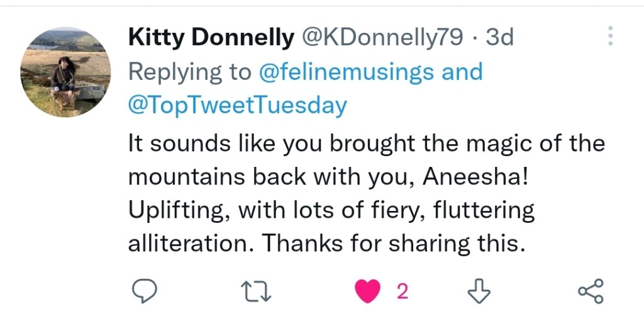Viewport: 644px width, 323px height.
Task: Click the tweet line starting "It sounds like"
Action: coord(366,144)
